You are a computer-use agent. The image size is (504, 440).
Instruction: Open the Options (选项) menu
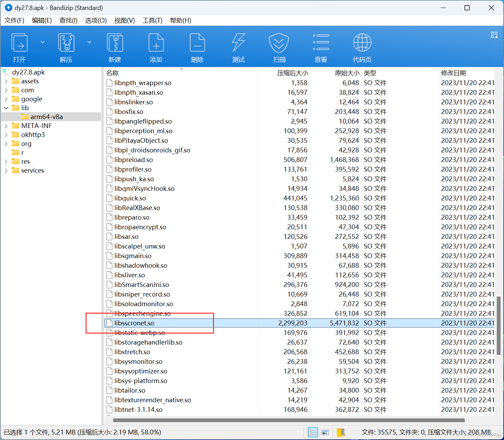(96, 21)
